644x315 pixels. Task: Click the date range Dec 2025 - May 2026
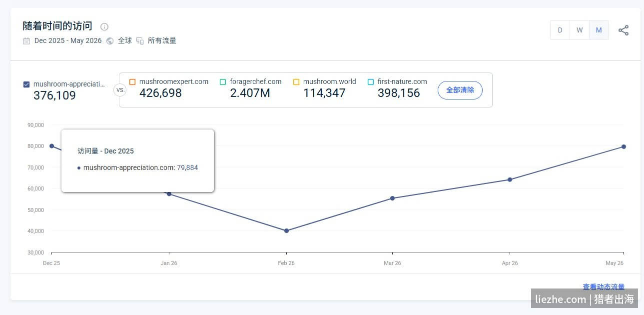click(68, 41)
